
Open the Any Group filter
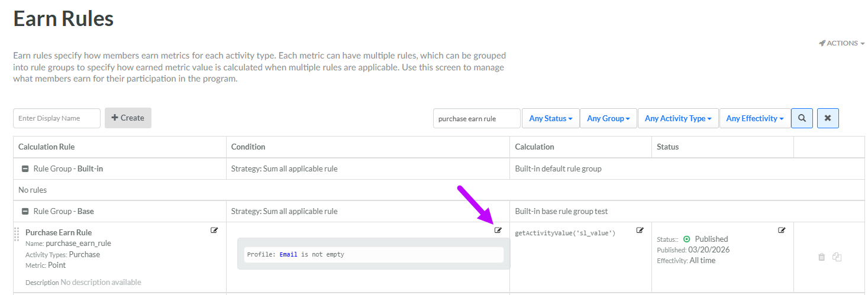coord(608,118)
